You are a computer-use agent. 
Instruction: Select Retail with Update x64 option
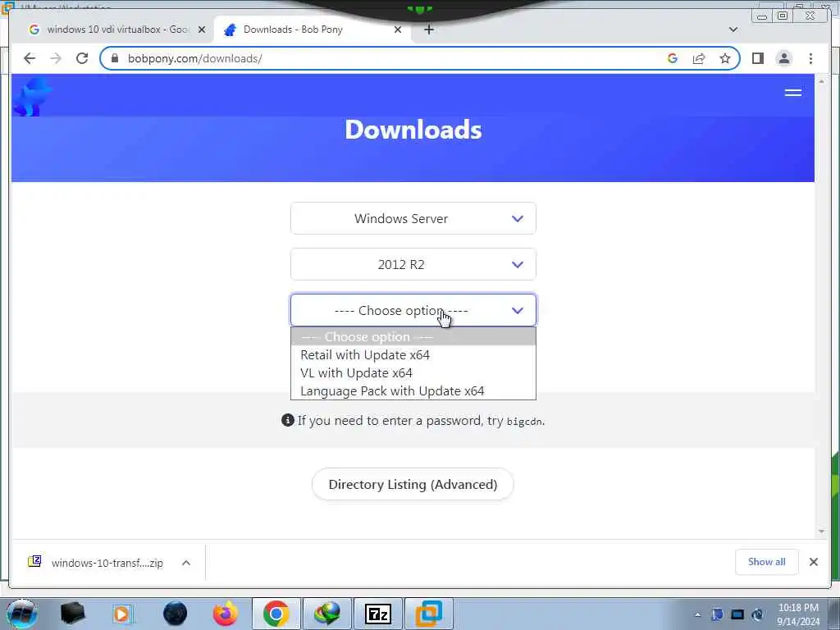pyautogui.click(x=413, y=355)
